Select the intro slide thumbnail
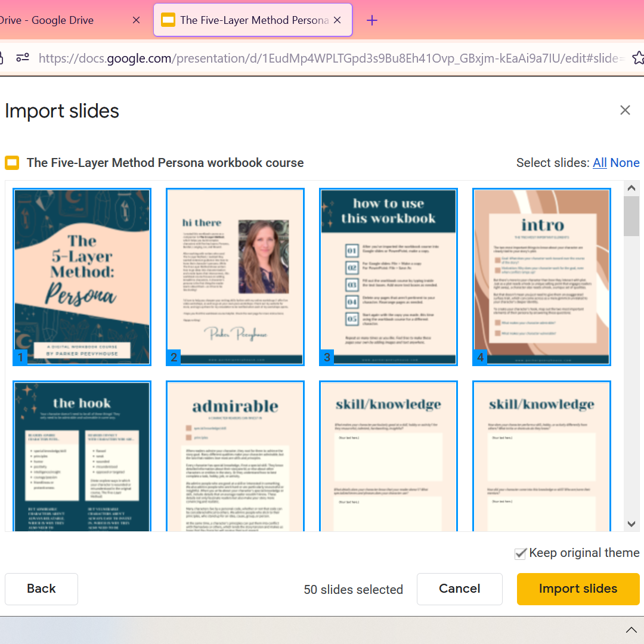This screenshot has width=644, height=644. click(x=541, y=276)
